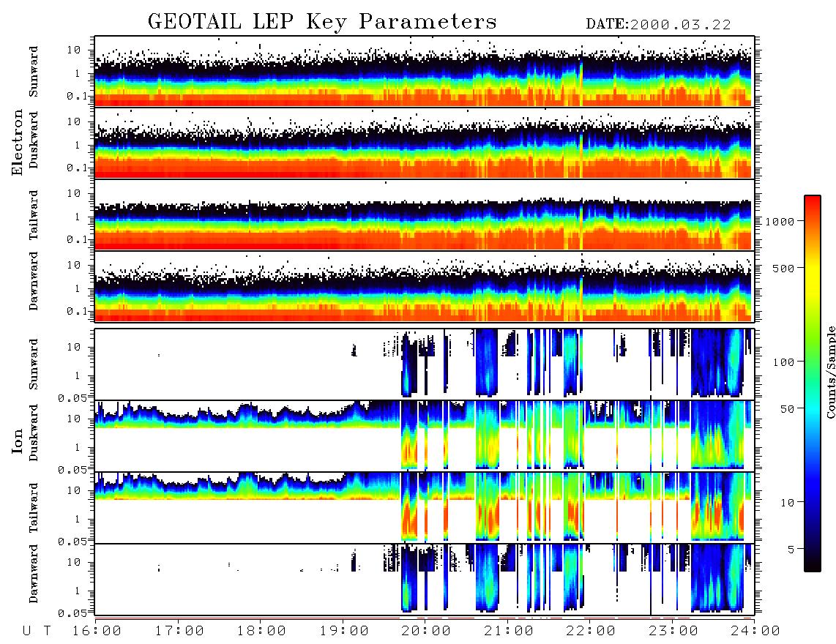Click the 5 colour bar label
The width and height of the screenshot is (836, 644).
791,549
